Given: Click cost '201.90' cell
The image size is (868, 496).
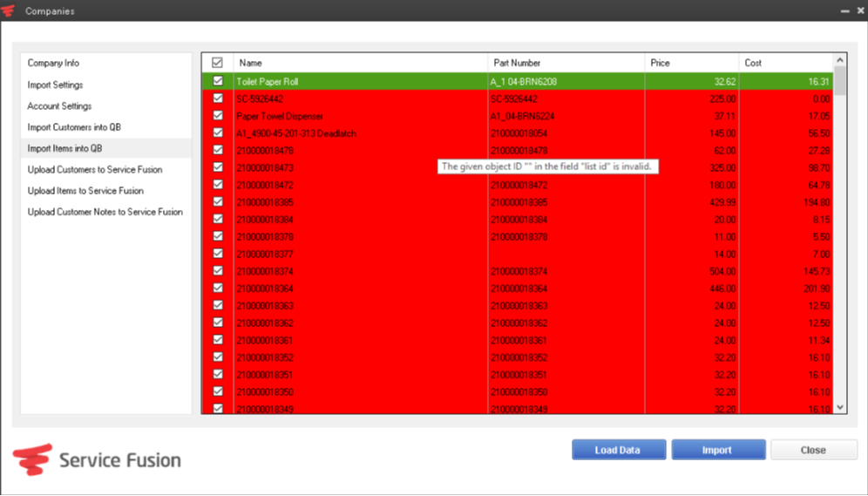Looking at the screenshot, I should (x=785, y=289).
